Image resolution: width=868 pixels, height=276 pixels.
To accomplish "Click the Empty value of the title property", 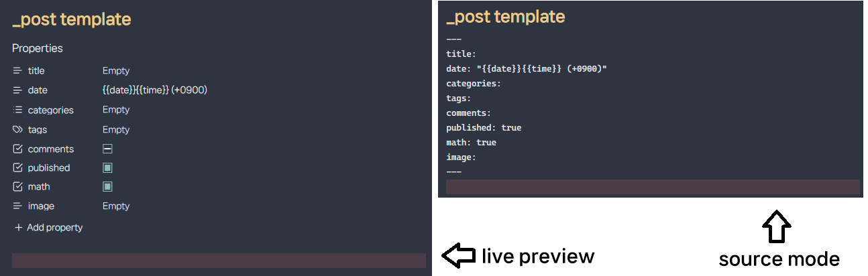I will tap(116, 70).
